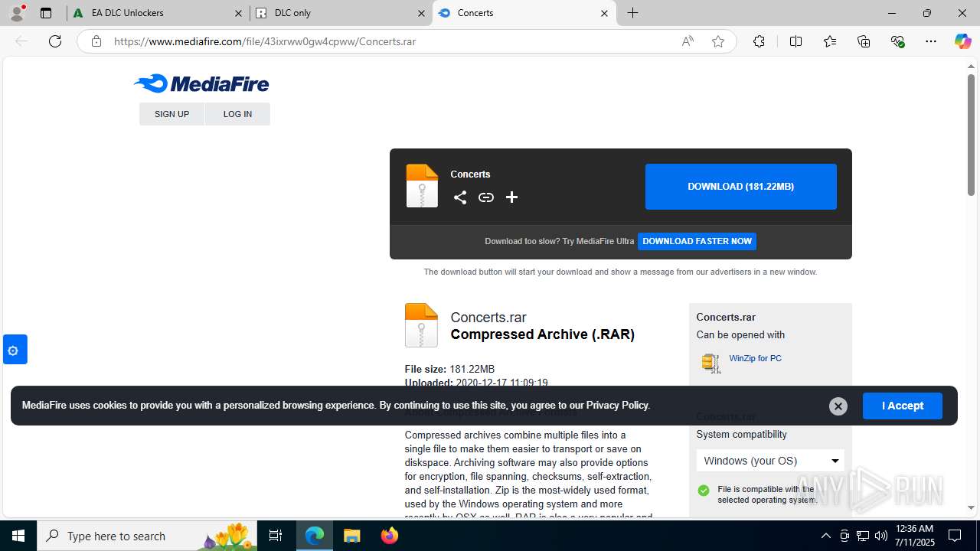Accept cookies with I Accept button
The image size is (980, 551).
point(903,406)
